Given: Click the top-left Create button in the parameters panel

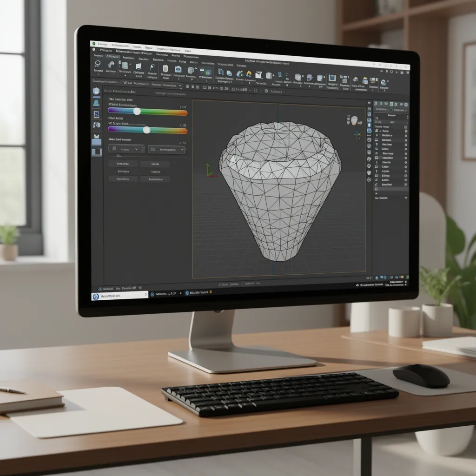Looking at the screenshot, I should [123, 164].
